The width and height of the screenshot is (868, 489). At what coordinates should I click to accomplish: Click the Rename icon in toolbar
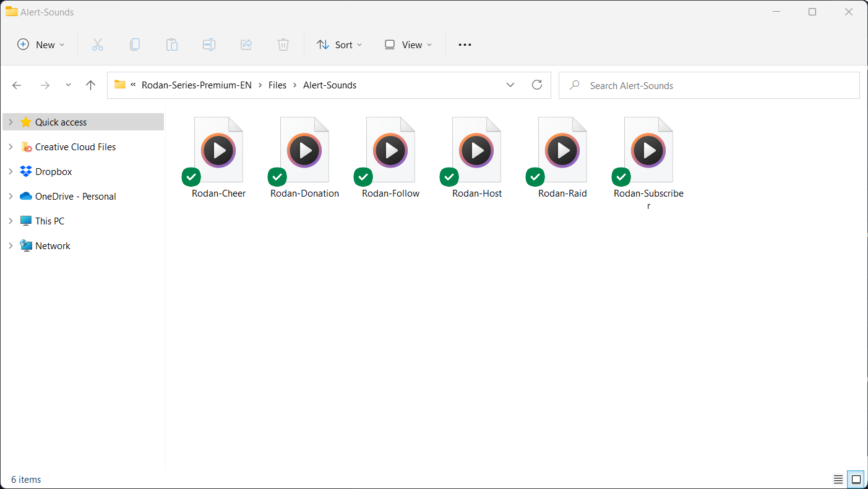click(x=209, y=45)
